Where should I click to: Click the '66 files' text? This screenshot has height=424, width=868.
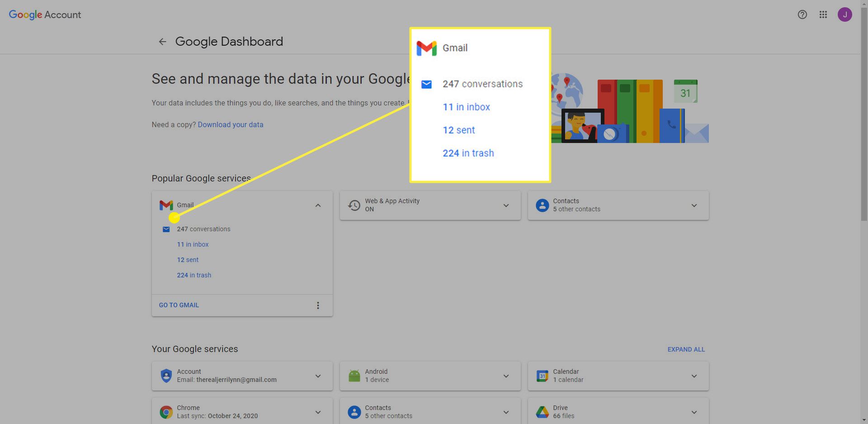[x=563, y=416]
